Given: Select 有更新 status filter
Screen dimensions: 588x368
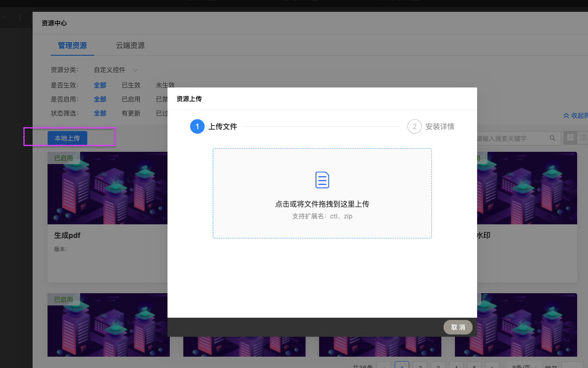Looking at the screenshot, I should point(131,113).
